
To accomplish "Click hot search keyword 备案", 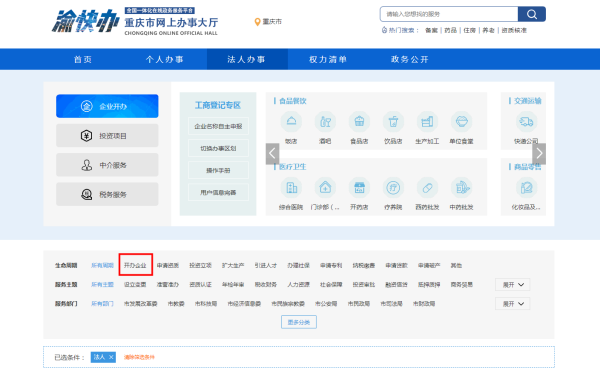I will [431, 30].
